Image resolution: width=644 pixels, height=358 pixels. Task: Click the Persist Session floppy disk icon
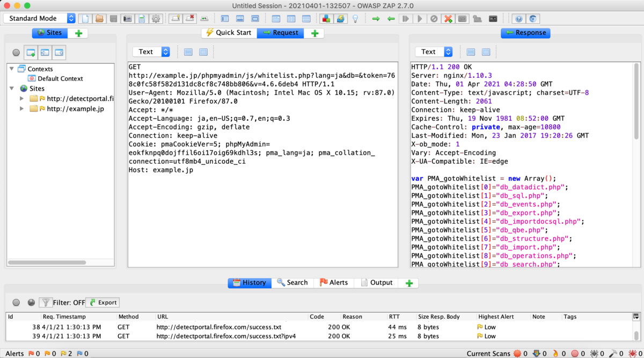click(113, 19)
